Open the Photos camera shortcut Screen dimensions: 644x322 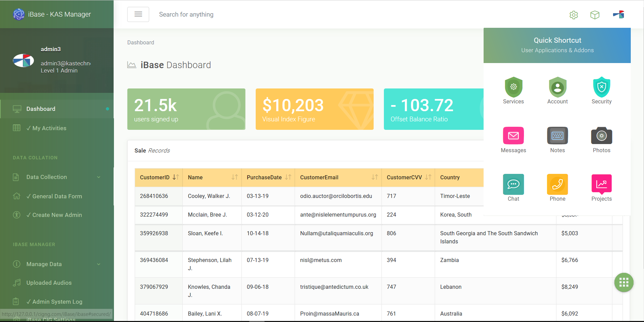click(601, 136)
